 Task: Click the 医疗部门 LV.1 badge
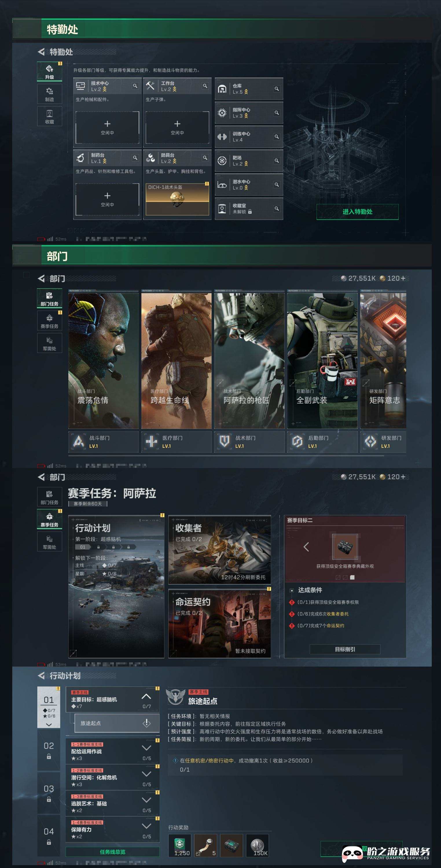click(x=176, y=442)
